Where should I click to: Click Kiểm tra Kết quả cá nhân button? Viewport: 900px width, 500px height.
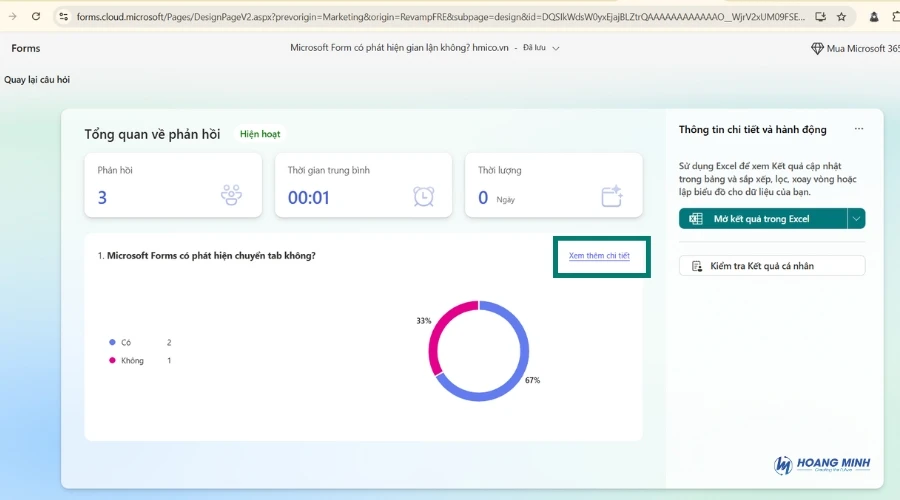pyautogui.click(x=772, y=266)
